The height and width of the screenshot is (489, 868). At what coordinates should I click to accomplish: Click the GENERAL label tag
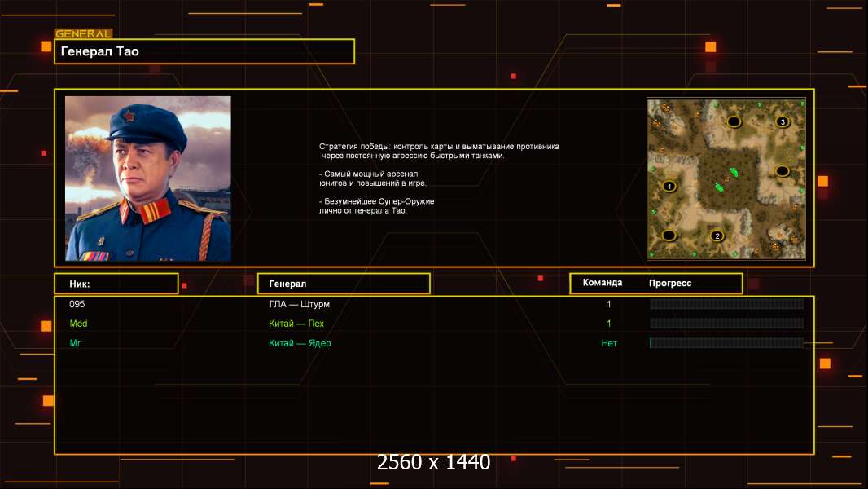coord(84,33)
